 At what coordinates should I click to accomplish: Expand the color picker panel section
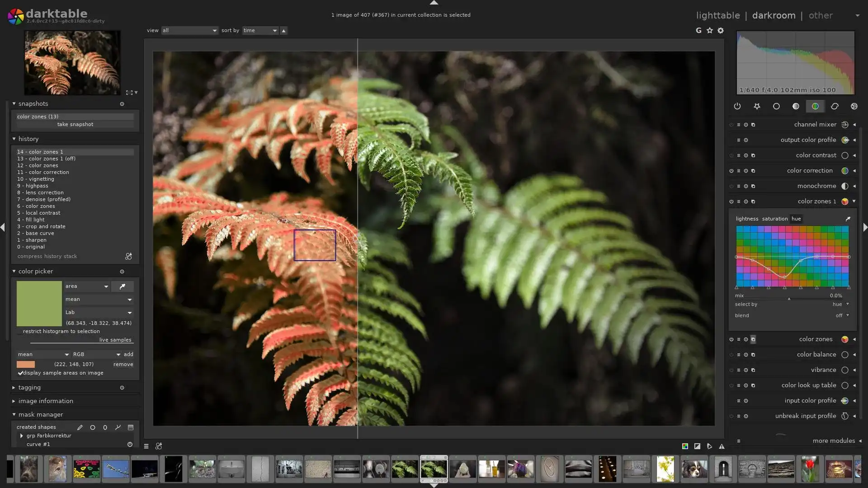(x=13, y=271)
